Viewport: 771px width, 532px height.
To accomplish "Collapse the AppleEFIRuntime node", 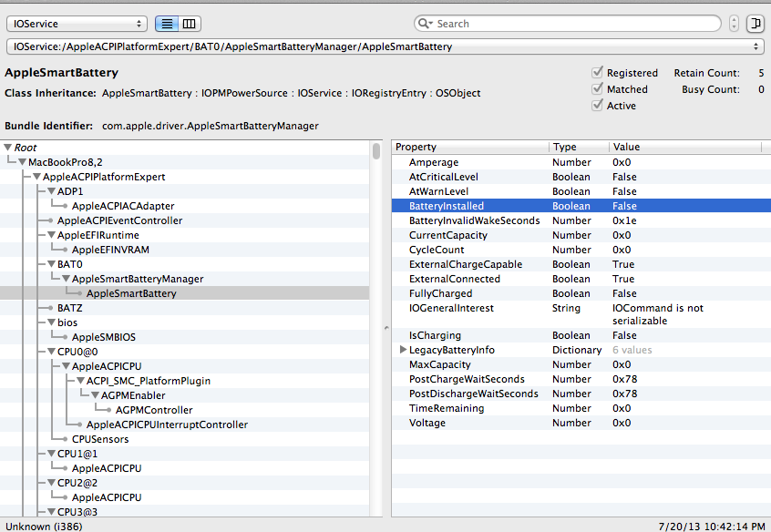I will point(51,235).
